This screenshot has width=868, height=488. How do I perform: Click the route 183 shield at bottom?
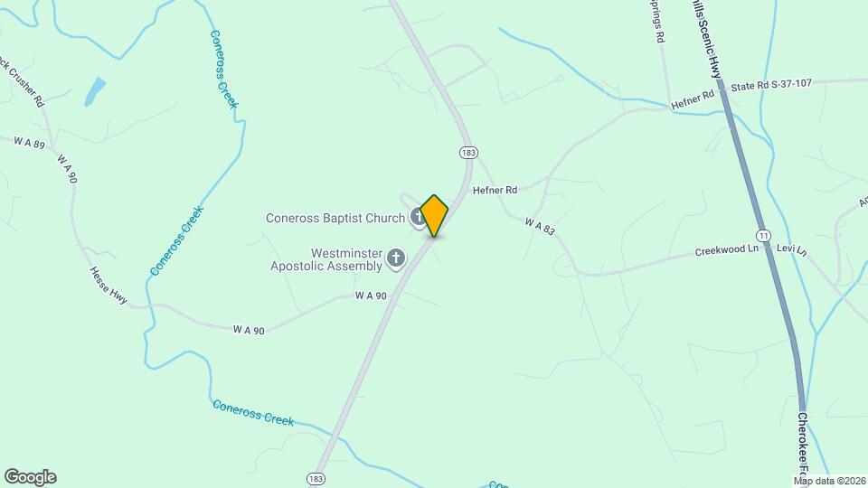[316, 479]
